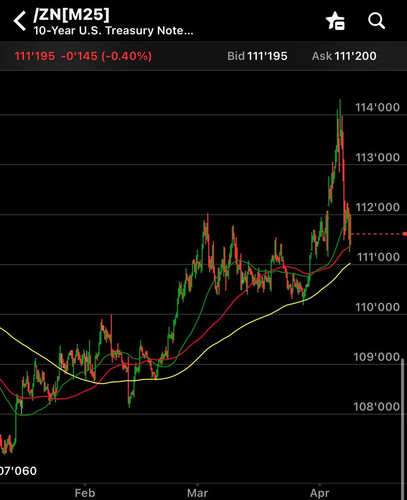The width and height of the screenshot is (407, 500).
Task: Tap the -0'145 (-0.40%) change value
Action: click(x=106, y=56)
